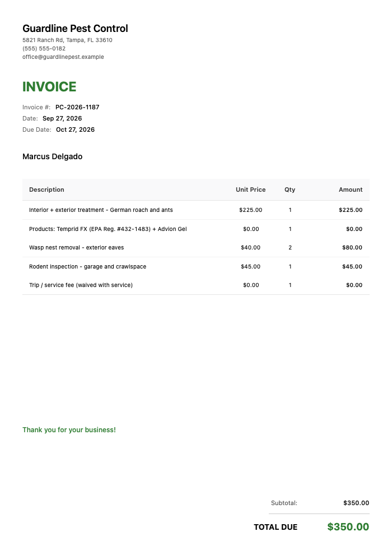The height and width of the screenshot is (555, 392).
Task: Click the $225.00 amount for interior treatment
Action: [351, 210]
